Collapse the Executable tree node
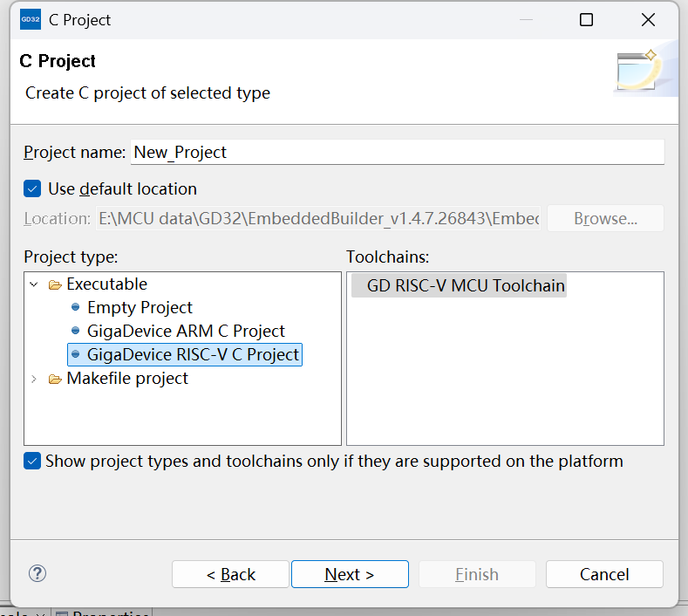 click(x=34, y=284)
